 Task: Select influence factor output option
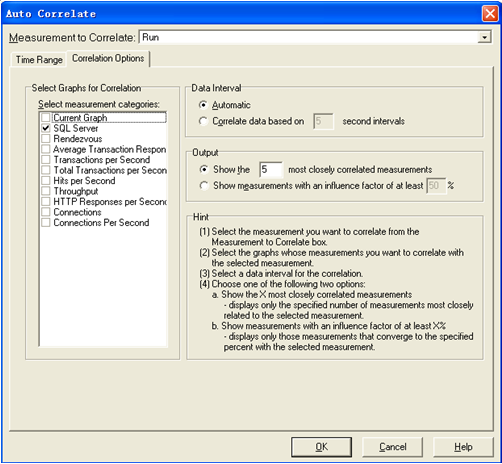pos(204,185)
